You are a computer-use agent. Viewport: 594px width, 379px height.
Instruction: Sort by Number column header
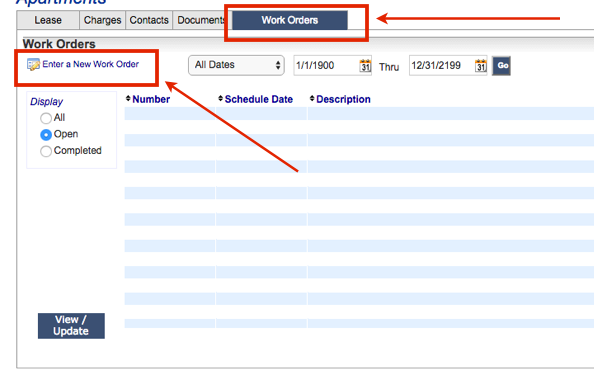tap(151, 99)
